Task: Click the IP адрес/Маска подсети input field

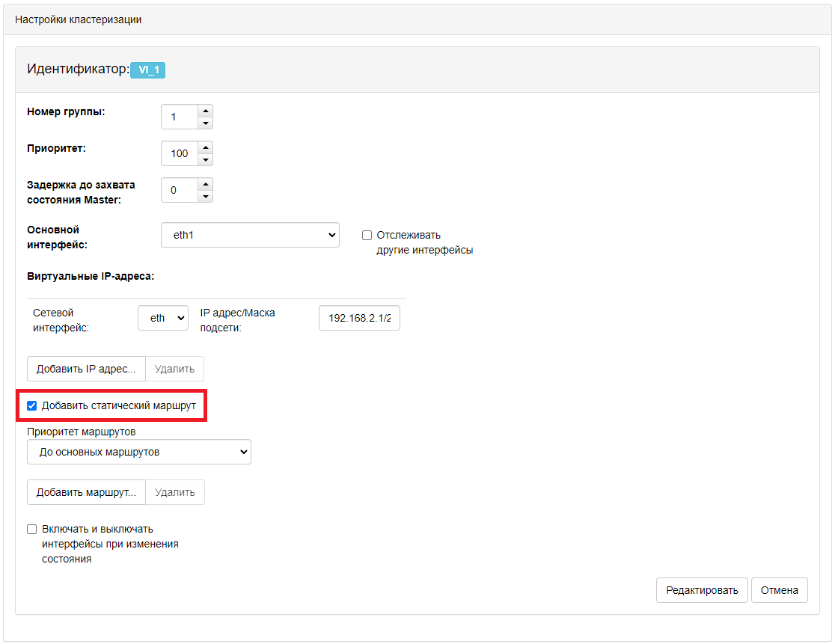Action: tap(359, 318)
